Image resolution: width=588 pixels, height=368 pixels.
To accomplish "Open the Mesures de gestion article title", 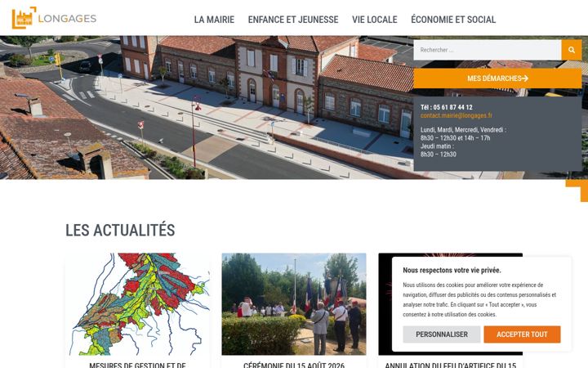I will coord(137,365).
